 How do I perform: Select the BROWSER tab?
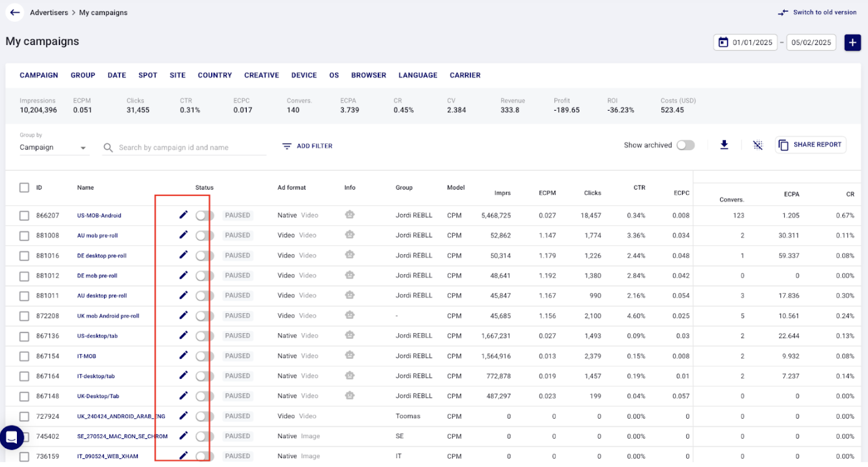click(x=368, y=75)
